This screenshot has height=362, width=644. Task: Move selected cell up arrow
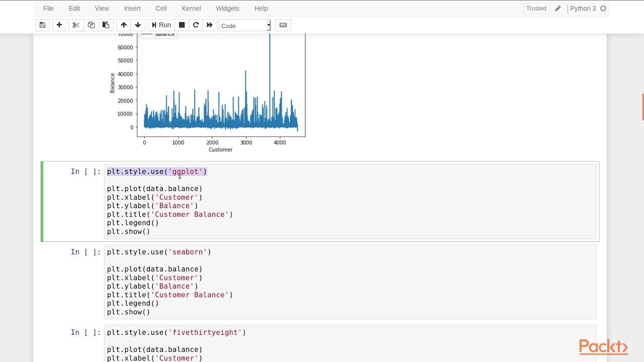(x=123, y=25)
